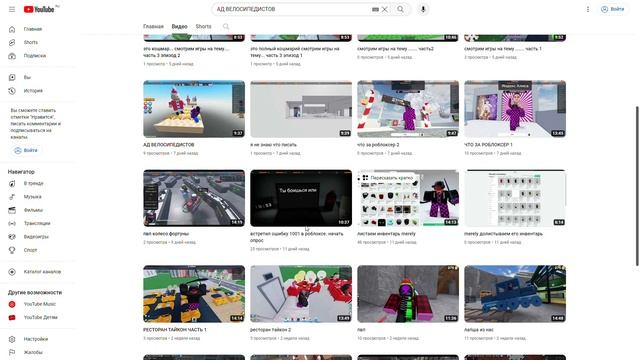This screenshot has width=640, height=360.
Task: Open Жалобы in the sidebar
Action: coord(33,352)
